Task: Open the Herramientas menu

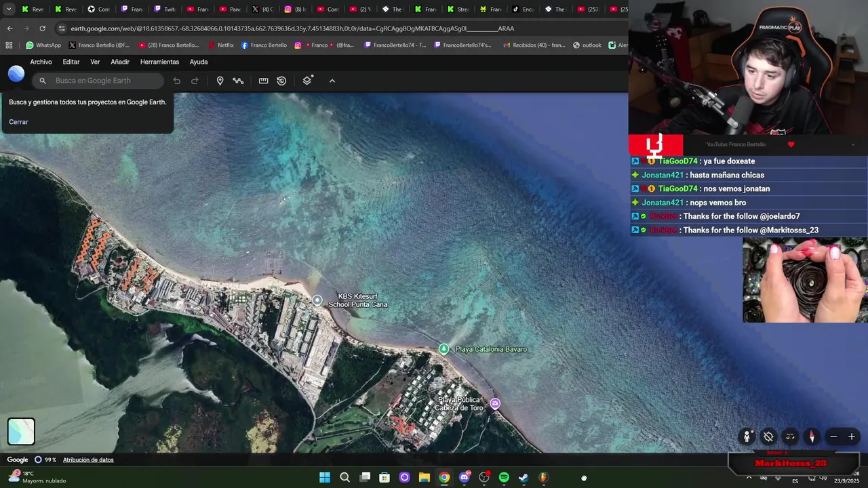Action: (x=159, y=62)
